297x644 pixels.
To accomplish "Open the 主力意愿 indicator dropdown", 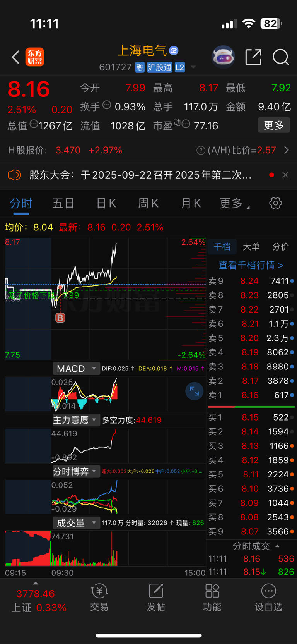I will [76, 420].
